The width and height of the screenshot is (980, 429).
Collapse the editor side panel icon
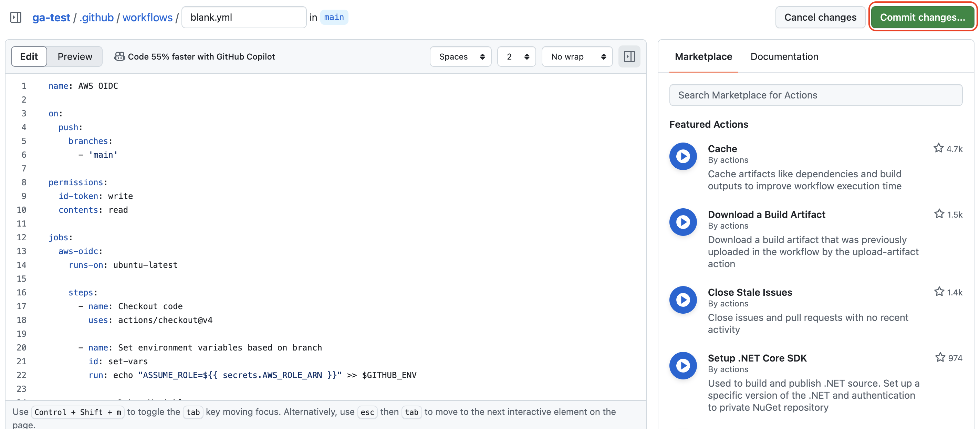tap(629, 56)
